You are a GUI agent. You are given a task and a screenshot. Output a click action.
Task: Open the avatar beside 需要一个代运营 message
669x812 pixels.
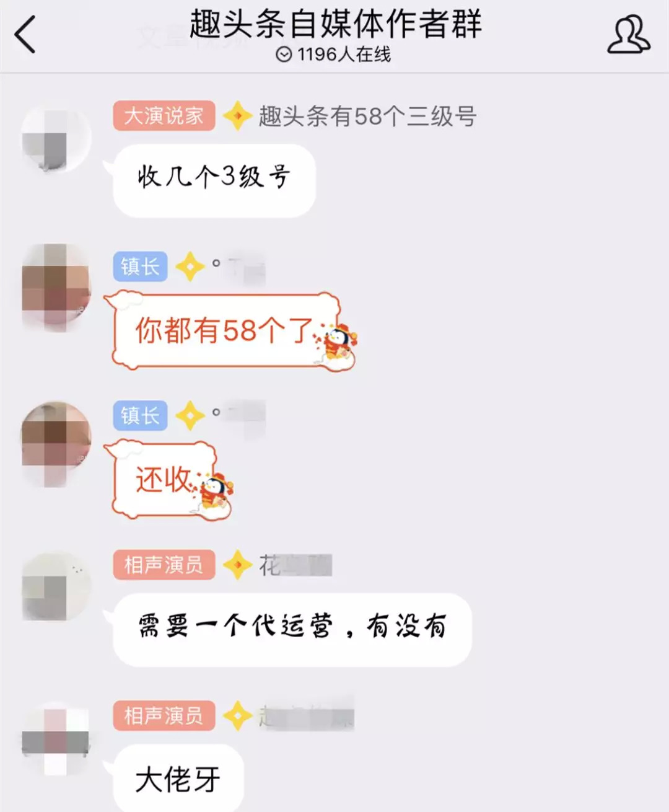[56, 587]
